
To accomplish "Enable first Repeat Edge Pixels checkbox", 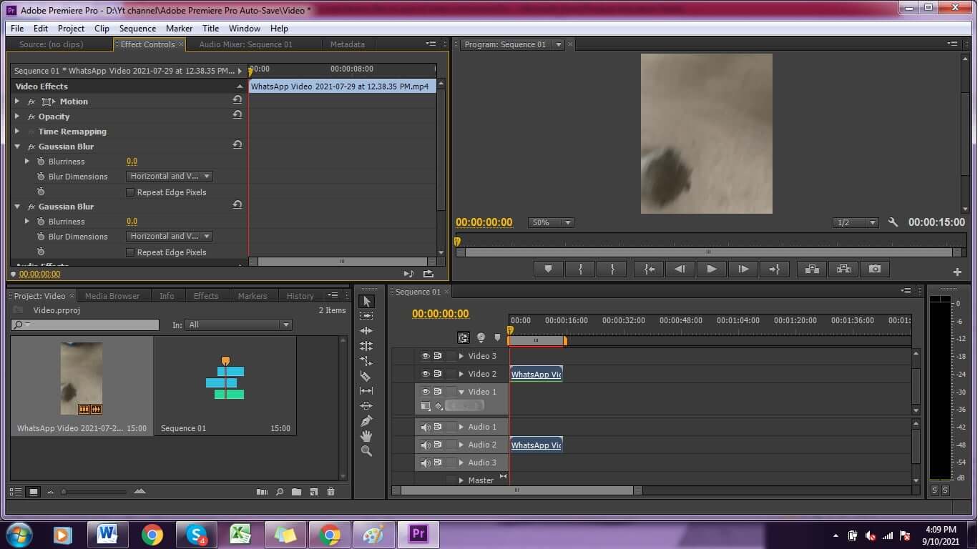I will point(130,192).
